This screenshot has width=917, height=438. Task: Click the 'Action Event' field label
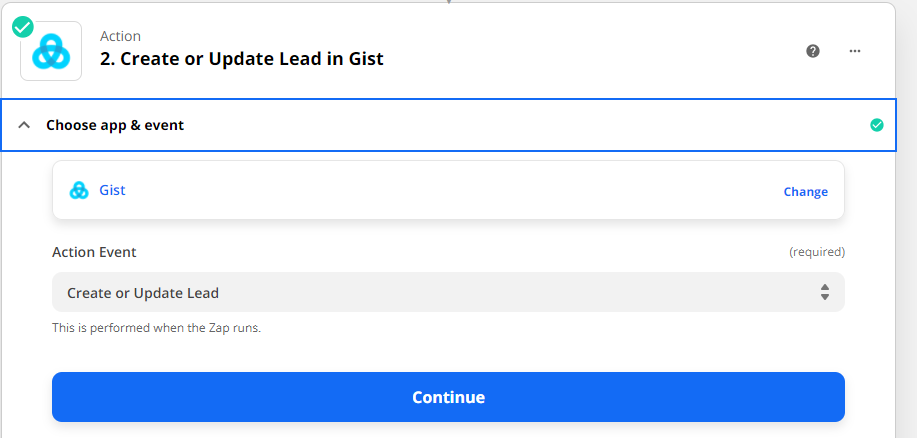click(x=94, y=252)
